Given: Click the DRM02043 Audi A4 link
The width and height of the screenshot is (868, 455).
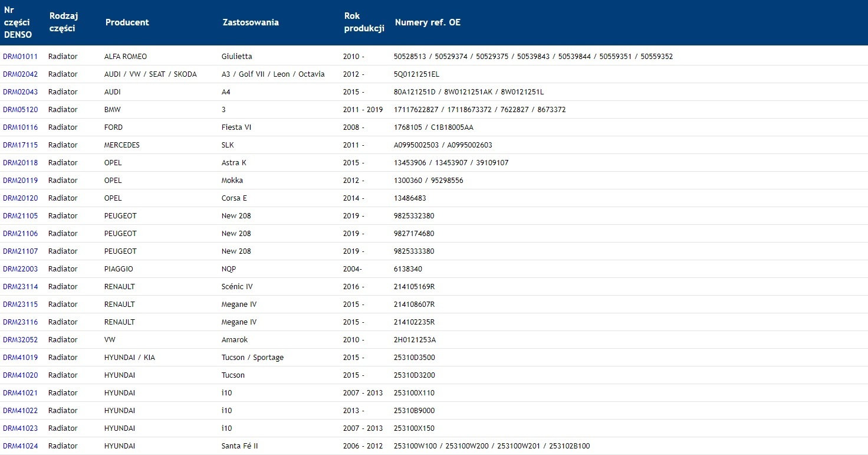Looking at the screenshot, I should pyautogui.click(x=20, y=92).
